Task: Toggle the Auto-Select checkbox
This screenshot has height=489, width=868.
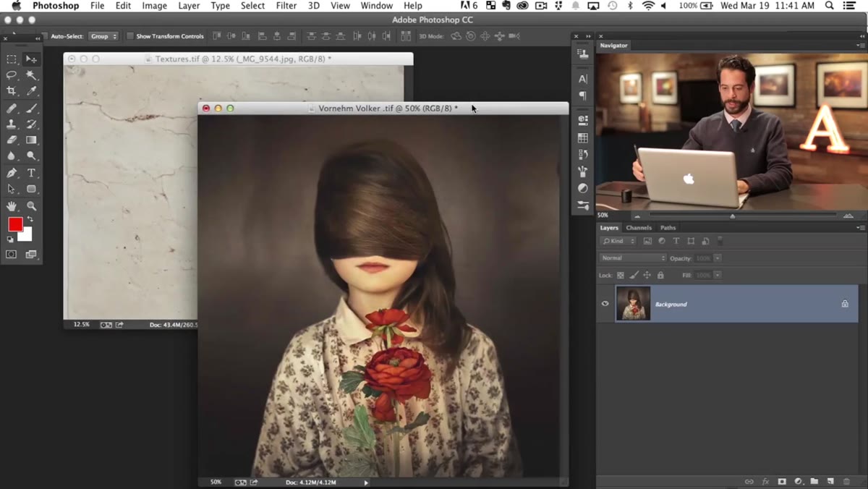Action: point(45,36)
